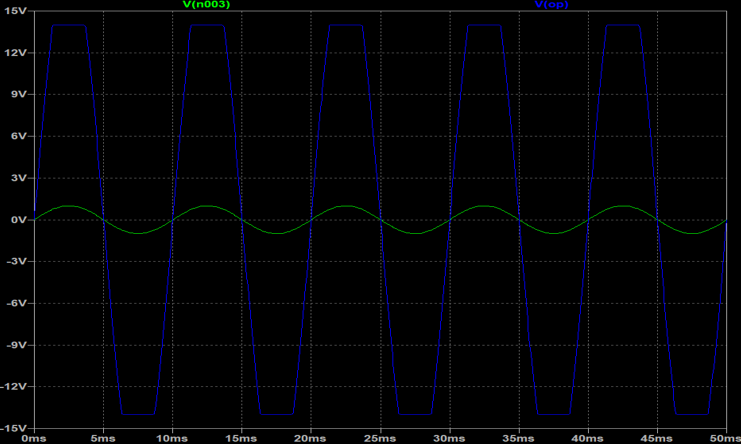Click the 10ms time axis label

pos(172,438)
